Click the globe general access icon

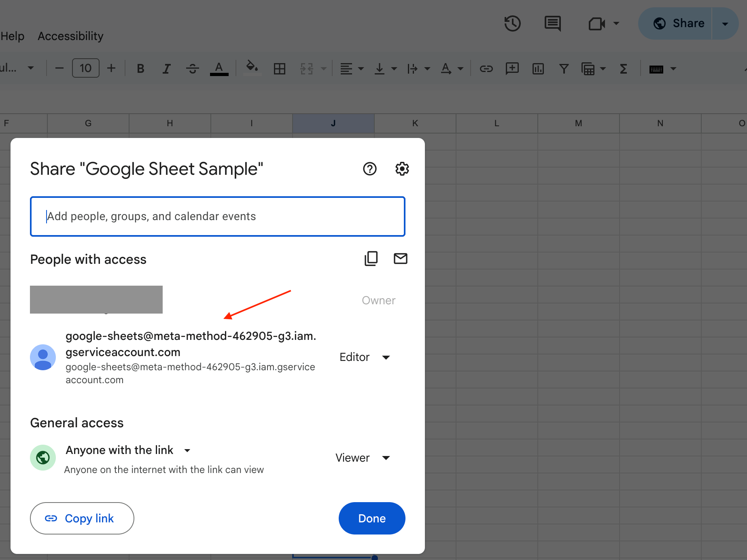[x=43, y=458]
